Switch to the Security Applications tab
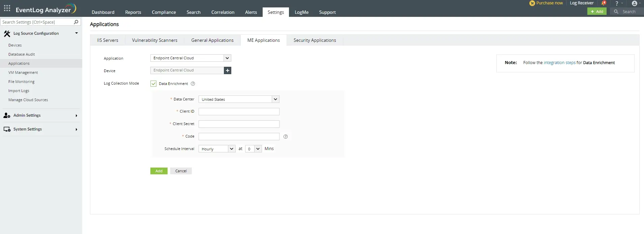This screenshot has width=644, height=234. 315,40
